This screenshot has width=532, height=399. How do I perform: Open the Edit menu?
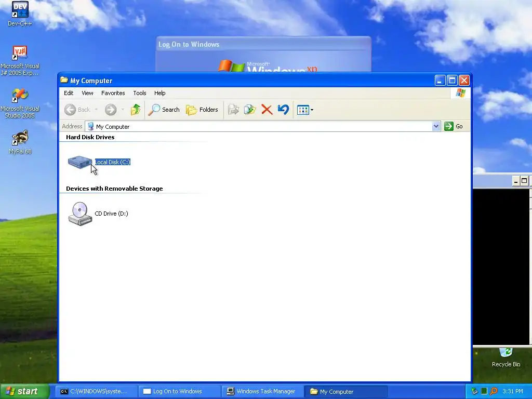69,93
